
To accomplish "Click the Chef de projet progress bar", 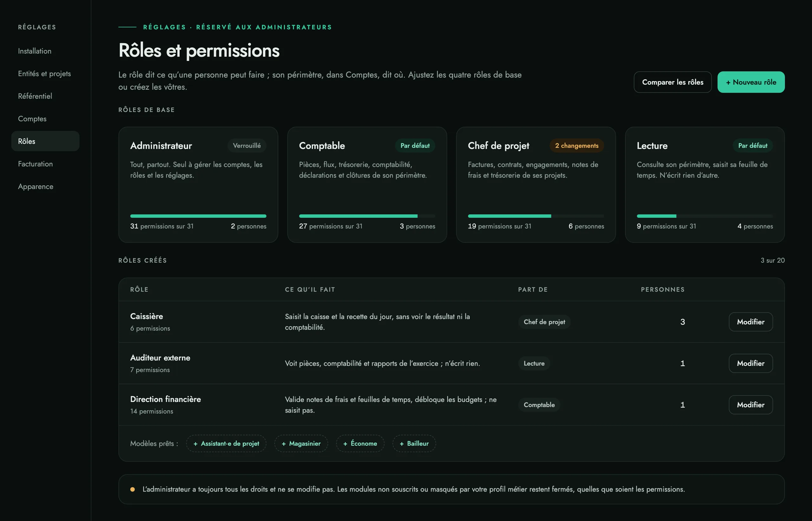I will click(x=536, y=216).
